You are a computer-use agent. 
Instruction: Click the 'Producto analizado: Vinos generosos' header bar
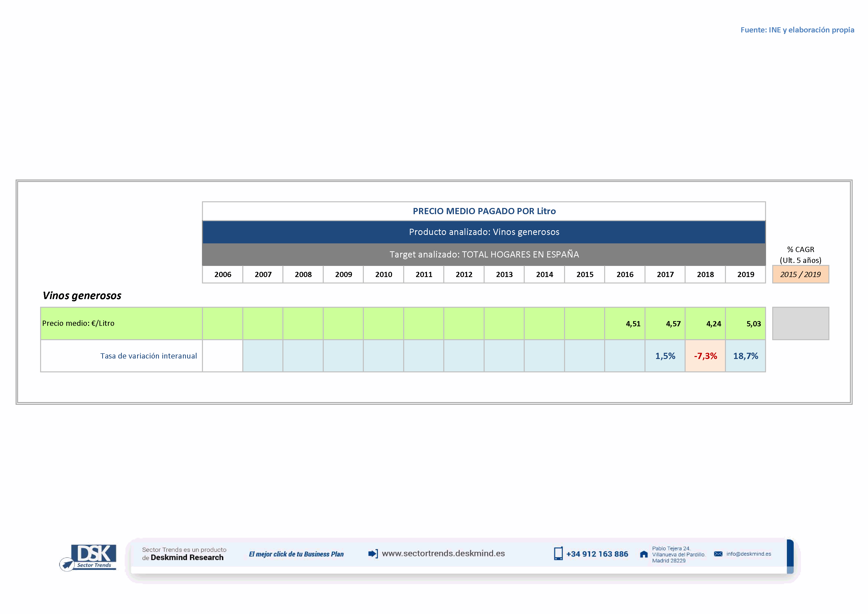point(484,232)
